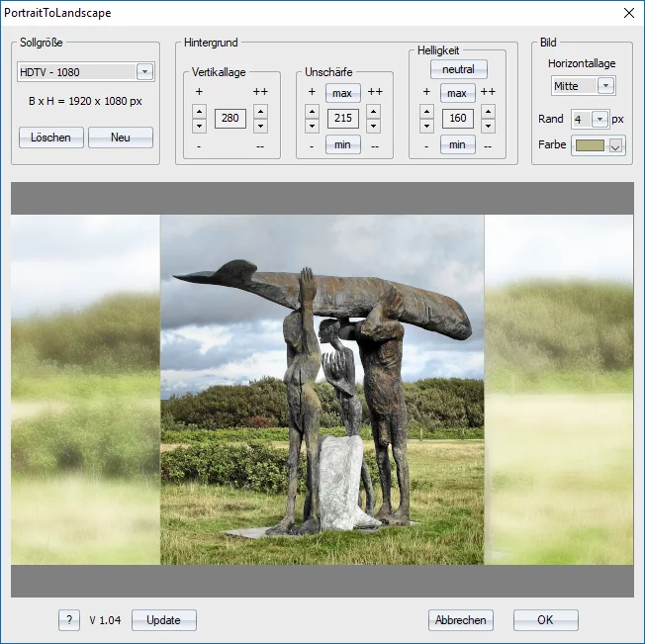Set Helligkeit to max
645x644 pixels.
pyautogui.click(x=456, y=93)
